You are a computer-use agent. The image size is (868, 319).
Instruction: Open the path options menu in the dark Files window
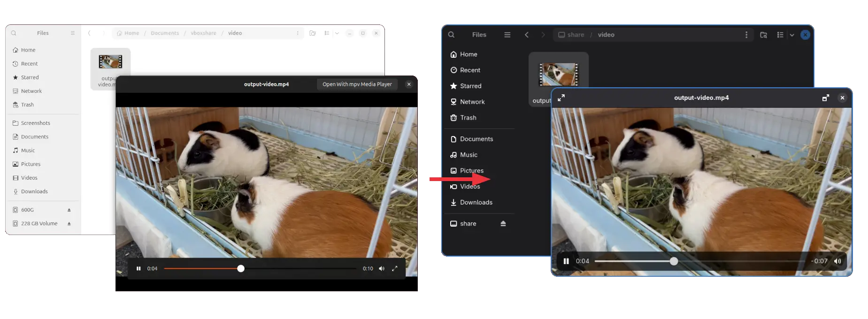pyautogui.click(x=746, y=35)
